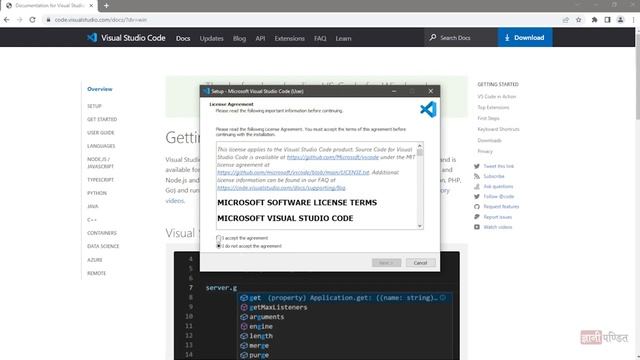Viewport: 640px width, 360px height.
Task: Click the browser address bar URL
Action: (x=101, y=20)
